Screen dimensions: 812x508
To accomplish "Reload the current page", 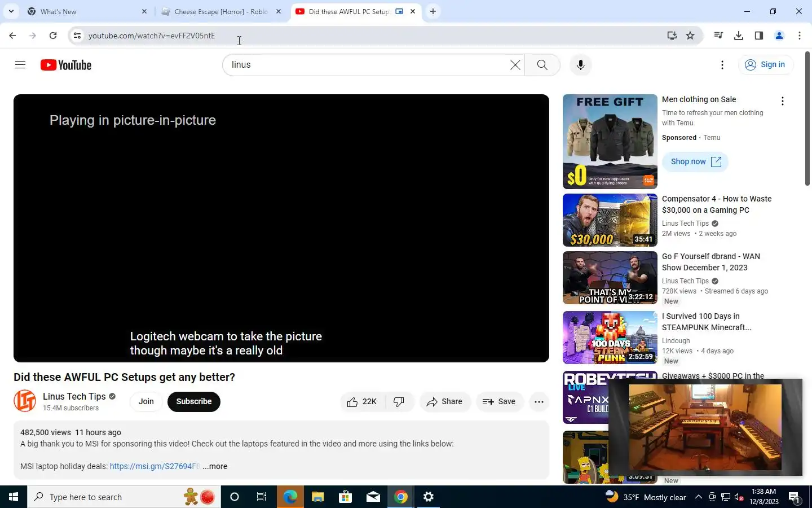I will [53, 36].
